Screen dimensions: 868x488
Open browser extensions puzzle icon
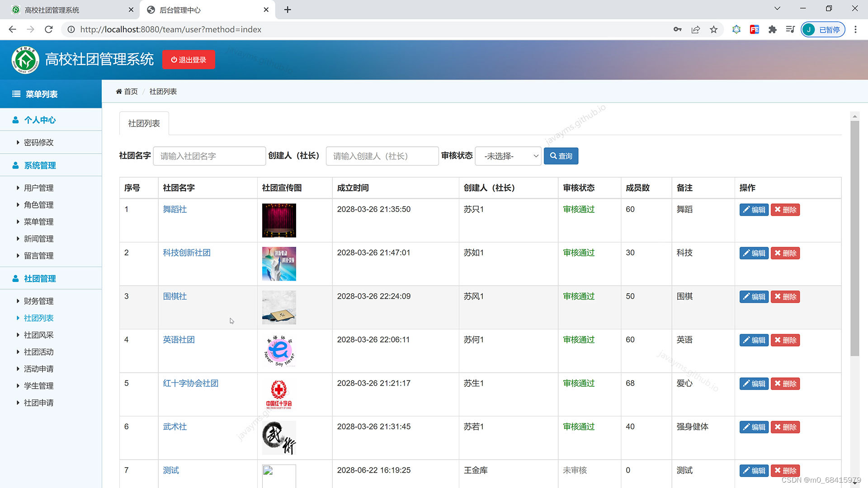pos(772,29)
